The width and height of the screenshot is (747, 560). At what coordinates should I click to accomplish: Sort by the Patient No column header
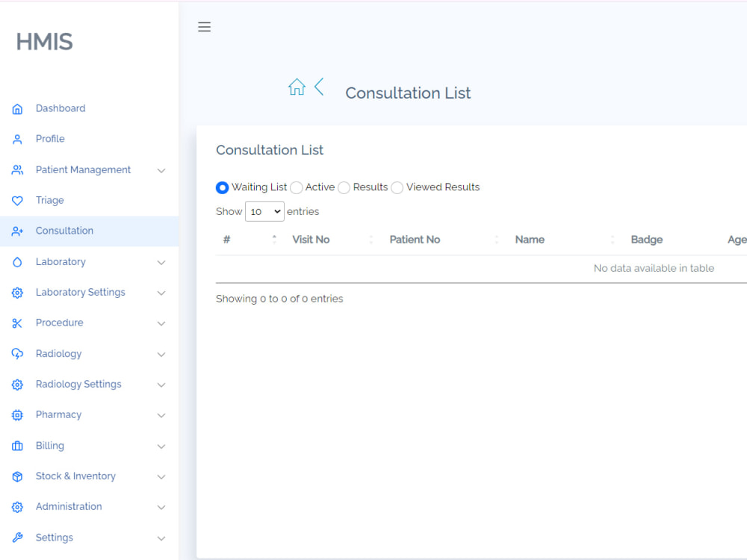pyautogui.click(x=415, y=240)
